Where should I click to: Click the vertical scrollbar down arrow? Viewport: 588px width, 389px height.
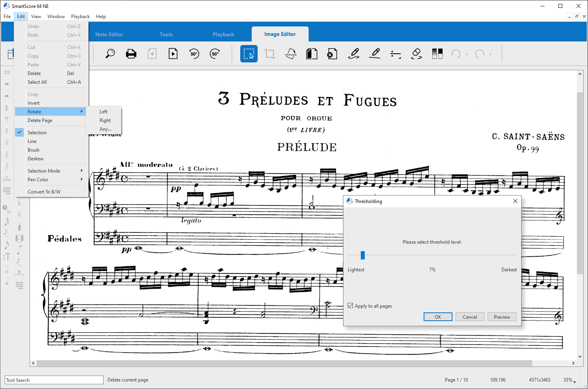580,357
